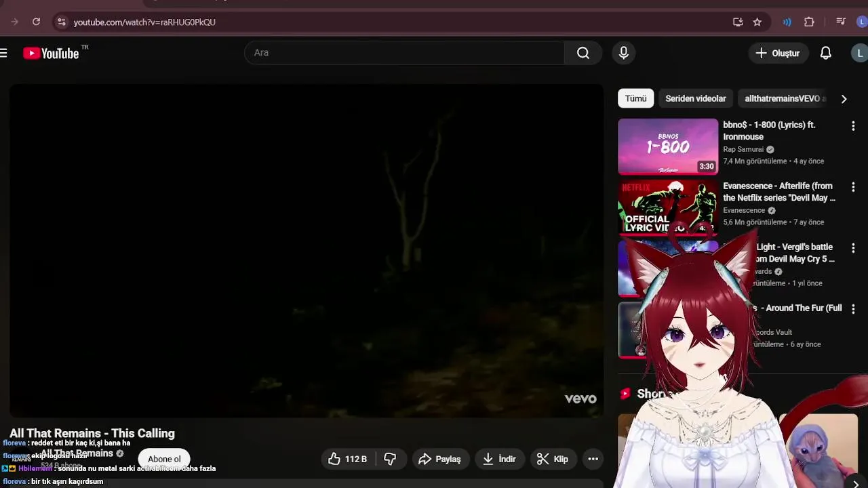Click the YouTube URL in address bar

coord(144,22)
